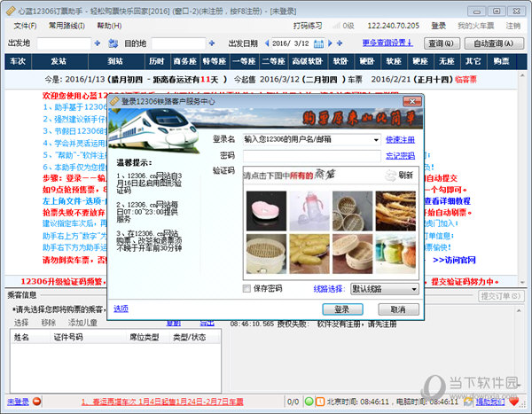The image size is (532, 414).
Task: Click the 0/0 counter in status bar
Action: click(x=293, y=402)
